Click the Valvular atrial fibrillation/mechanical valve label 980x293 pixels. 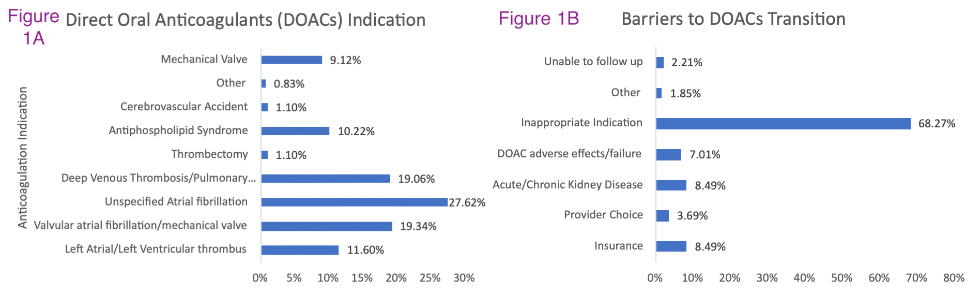(x=140, y=226)
